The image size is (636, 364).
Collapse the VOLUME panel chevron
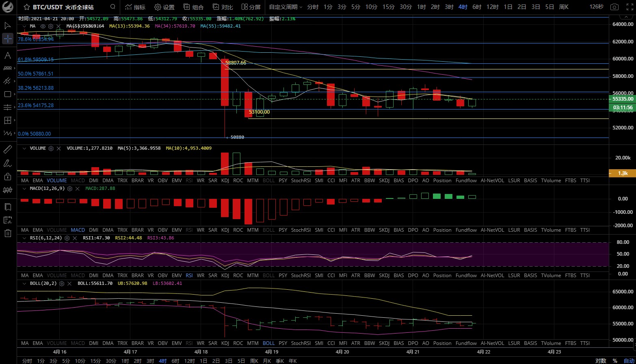point(24,149)
